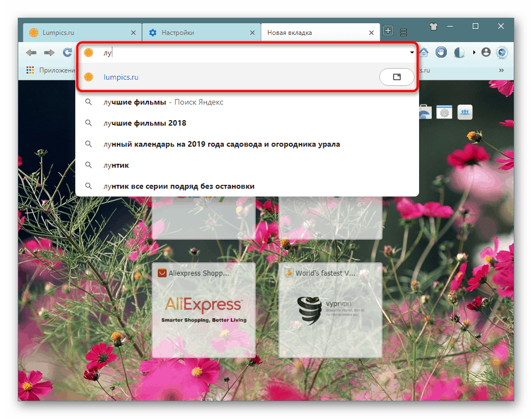Expand hidden toolbar icons with the small arrow

(x=473, y=52)
